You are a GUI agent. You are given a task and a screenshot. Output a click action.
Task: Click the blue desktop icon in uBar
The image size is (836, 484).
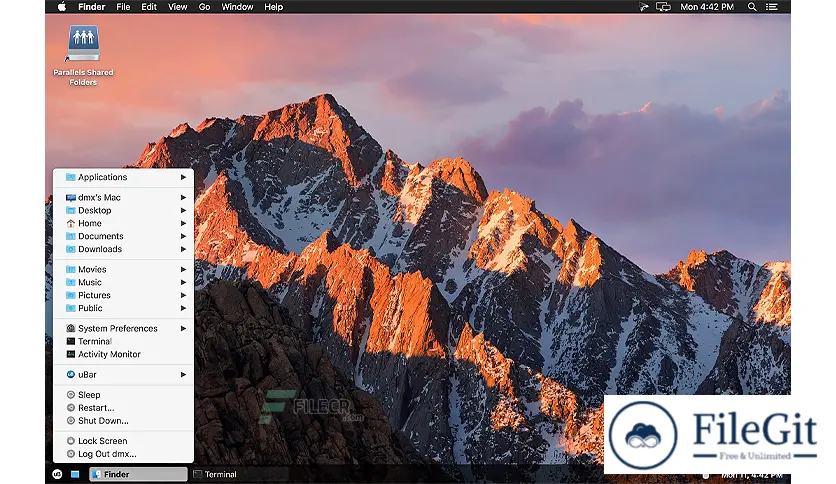click(x=75, y=474)
